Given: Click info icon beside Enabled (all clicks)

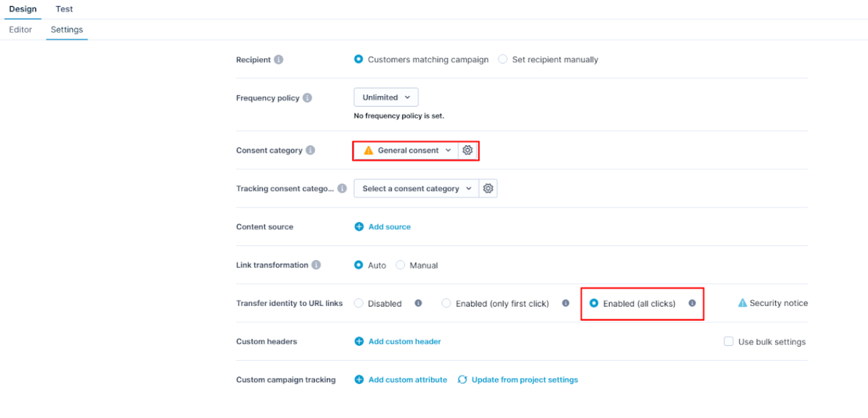Looking at the screenshot, I should [x=692, y=303].
